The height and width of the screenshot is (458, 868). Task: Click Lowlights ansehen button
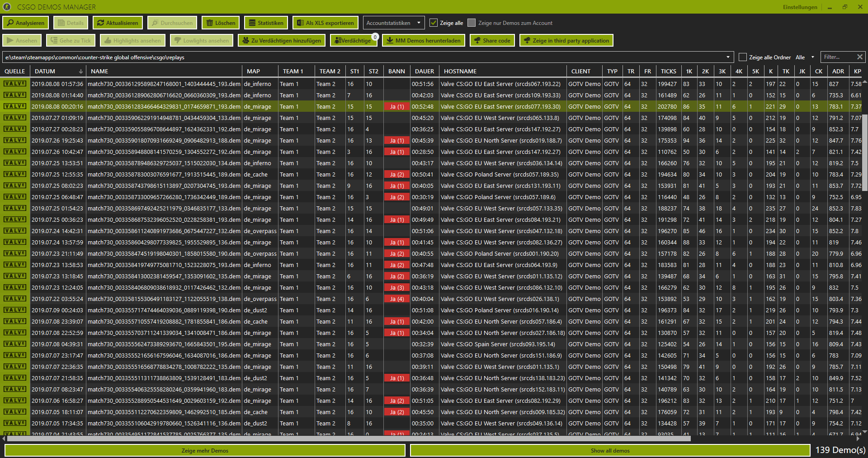click(x=202, y=40)
